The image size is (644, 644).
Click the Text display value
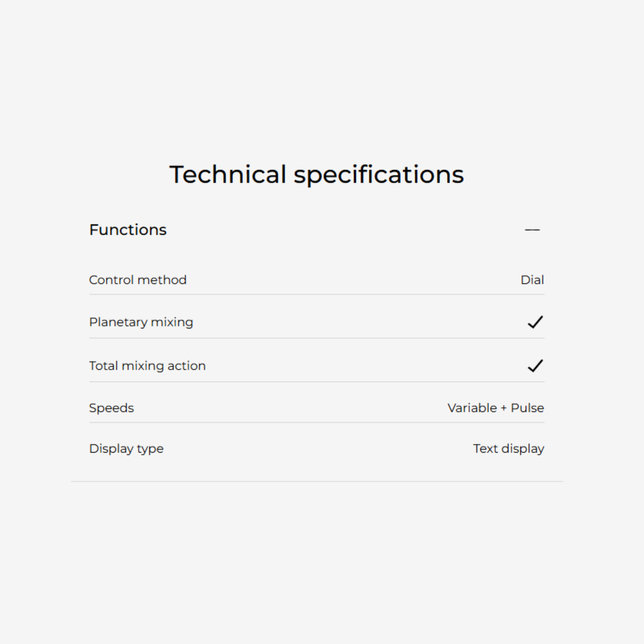[509, 449]
